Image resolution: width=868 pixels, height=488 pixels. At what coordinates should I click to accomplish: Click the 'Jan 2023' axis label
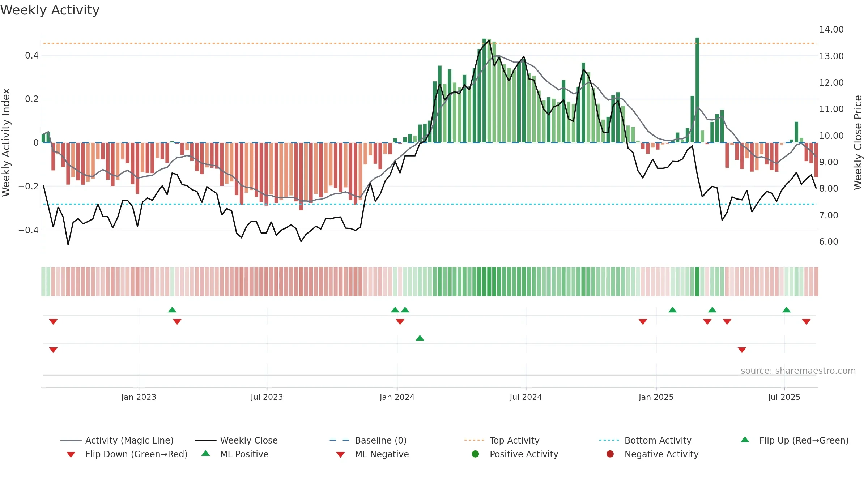pos(139,397)
